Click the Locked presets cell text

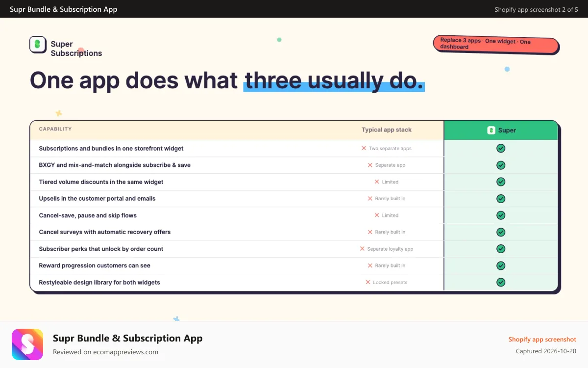[390, 282]
